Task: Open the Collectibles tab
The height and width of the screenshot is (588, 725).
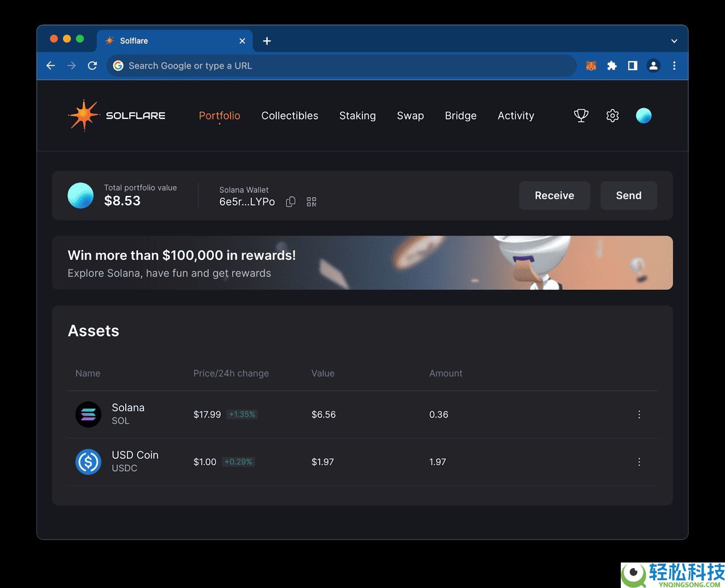Action: coord(289,116)
